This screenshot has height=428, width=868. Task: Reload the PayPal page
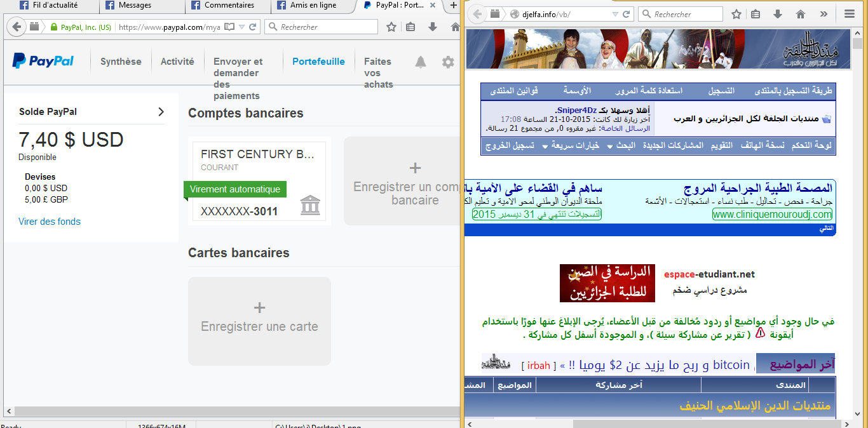coord(253,27)
